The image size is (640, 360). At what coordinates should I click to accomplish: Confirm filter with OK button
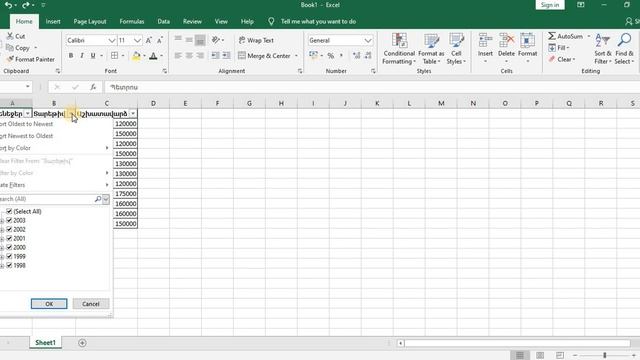49,304
